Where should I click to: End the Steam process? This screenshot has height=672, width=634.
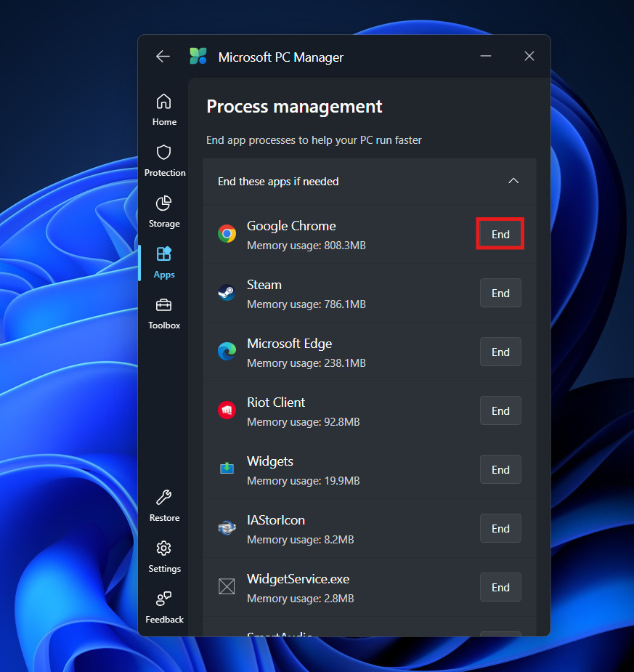(x=500, y=294)
